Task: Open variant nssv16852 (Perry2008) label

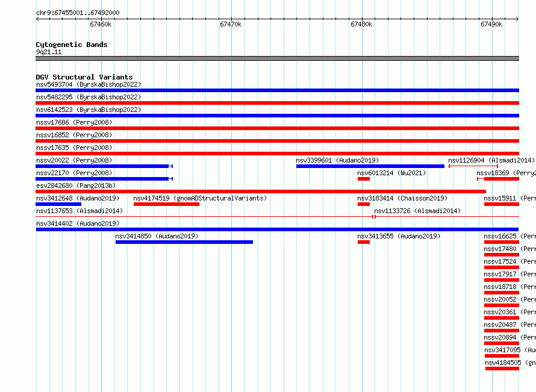Action: pyautogui.click(x=74, y=135)
